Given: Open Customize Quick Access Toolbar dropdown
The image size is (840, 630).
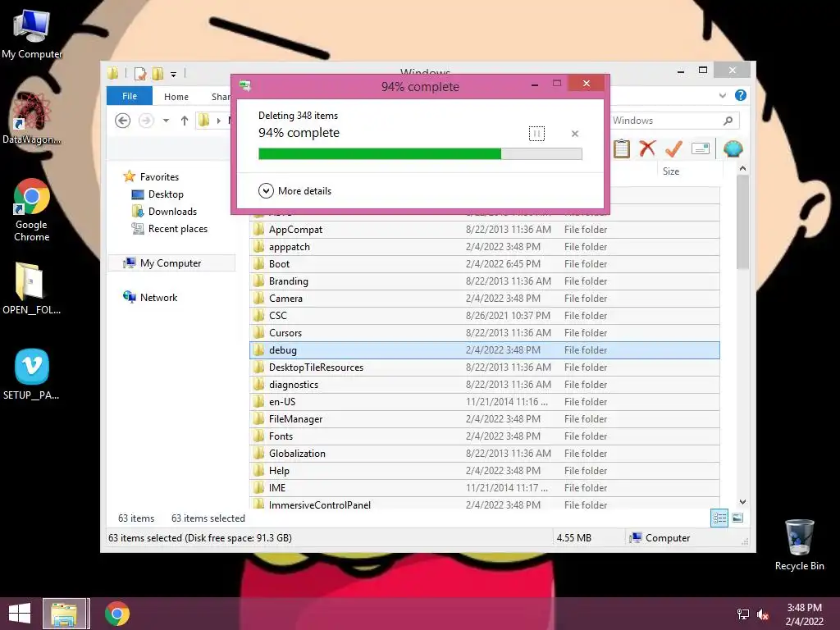Looking at the screenshot, I should pos(174,74).
